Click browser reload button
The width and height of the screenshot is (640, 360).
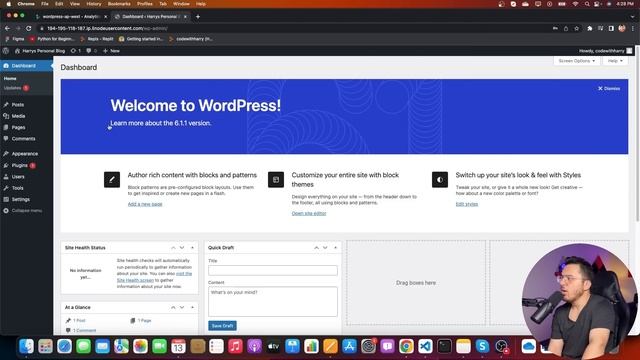coord(29,29)
